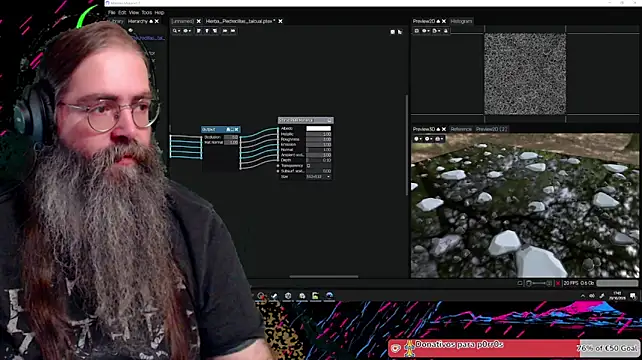This screenshot has width=642, height=360.
Task: Click the 3D stones material preview
Action: [x=525, y=206]
